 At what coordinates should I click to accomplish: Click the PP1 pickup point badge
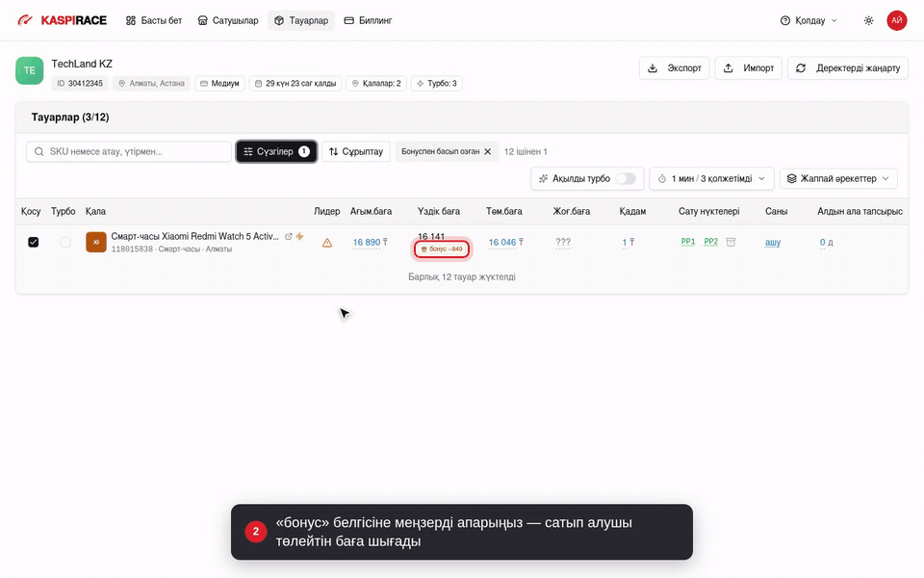pyautogui.click(x=687, y=242)
